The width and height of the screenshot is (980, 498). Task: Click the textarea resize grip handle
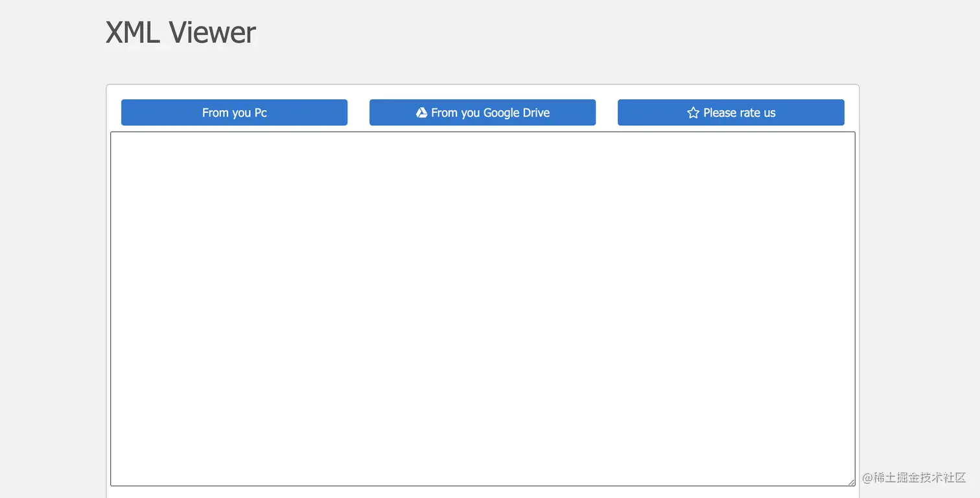pos(851,482)
